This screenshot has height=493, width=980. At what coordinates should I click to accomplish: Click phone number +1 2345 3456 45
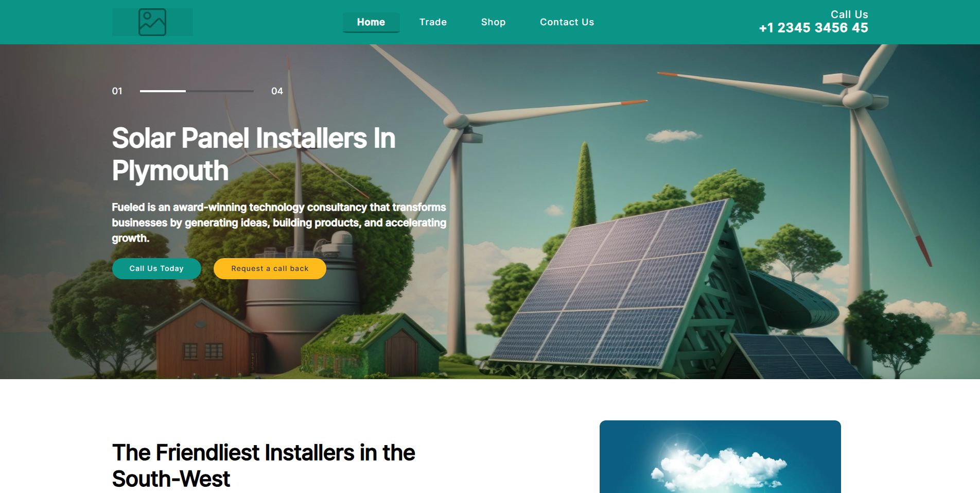click(x=813, y=28)
